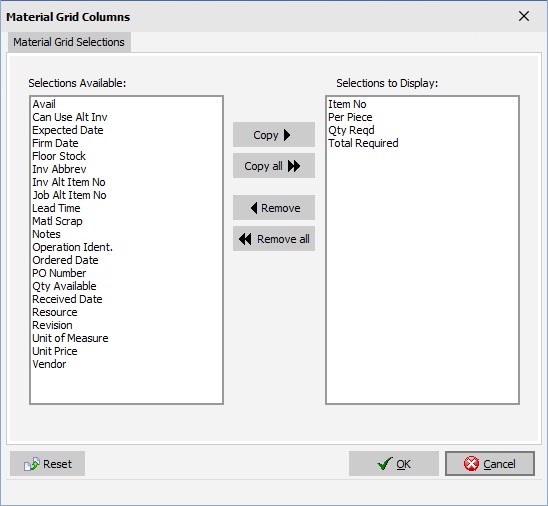
Task: Select Qty Reqd in display list
Action: tap(351, 130)
